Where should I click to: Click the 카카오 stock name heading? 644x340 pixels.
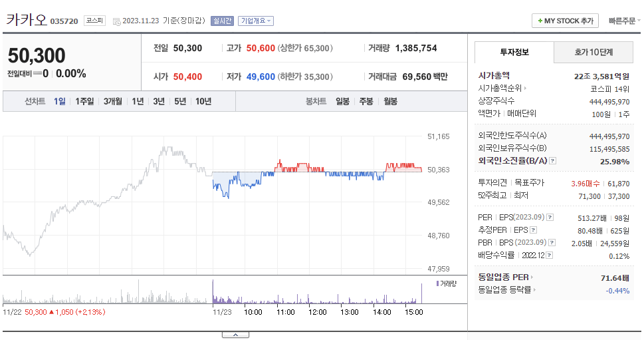pos(27,20)
